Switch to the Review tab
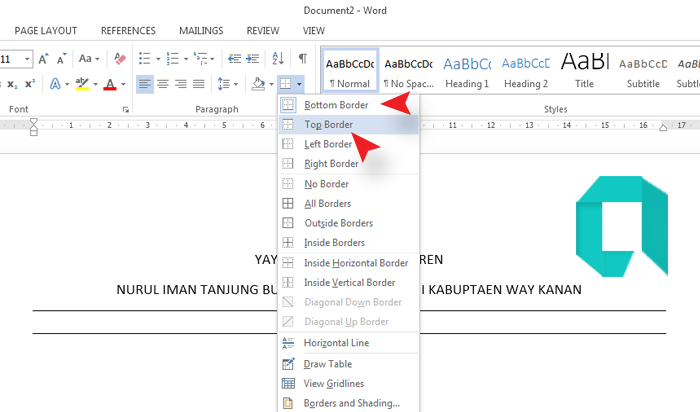Screen dimensions: 700x412 (262, 31)
